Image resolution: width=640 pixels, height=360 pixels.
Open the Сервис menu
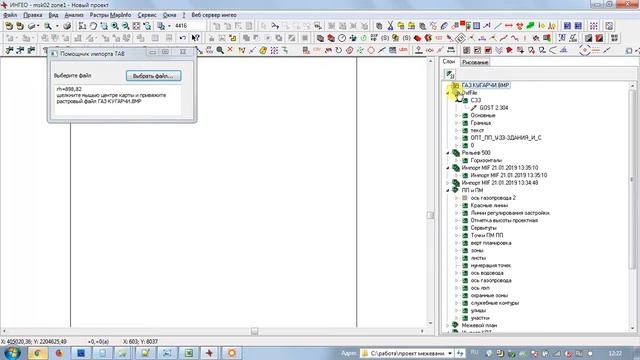(x=147, y=15)
